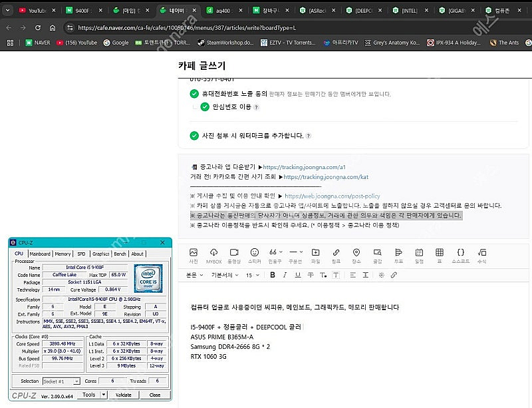Add a place with the 장소 icon
Image resolution: width=532 pixels, height=408 pixels.
pos(356,256)
